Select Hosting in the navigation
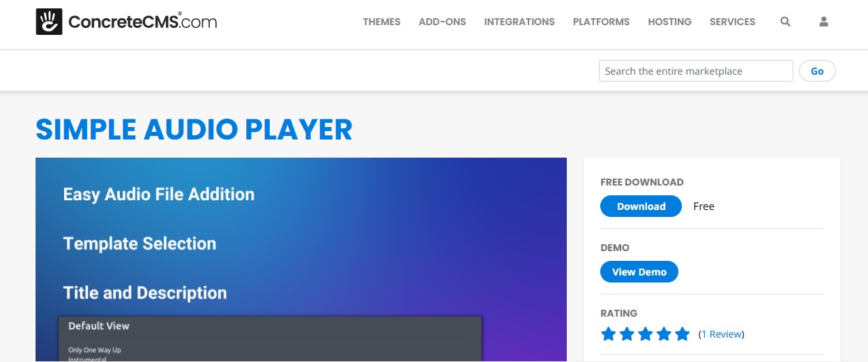The height and width of the screenshot is (362, 868). pos(669,22)
